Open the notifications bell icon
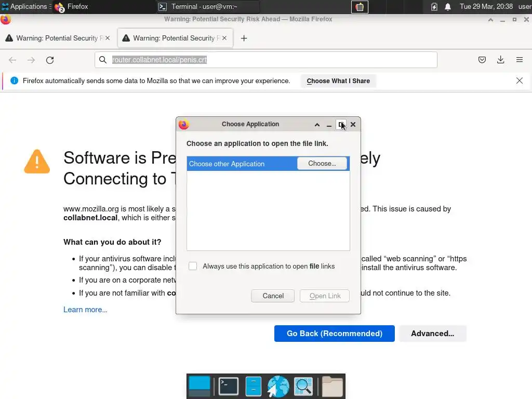The height and width of the screenshot is (399, 532). pos(448,7)
